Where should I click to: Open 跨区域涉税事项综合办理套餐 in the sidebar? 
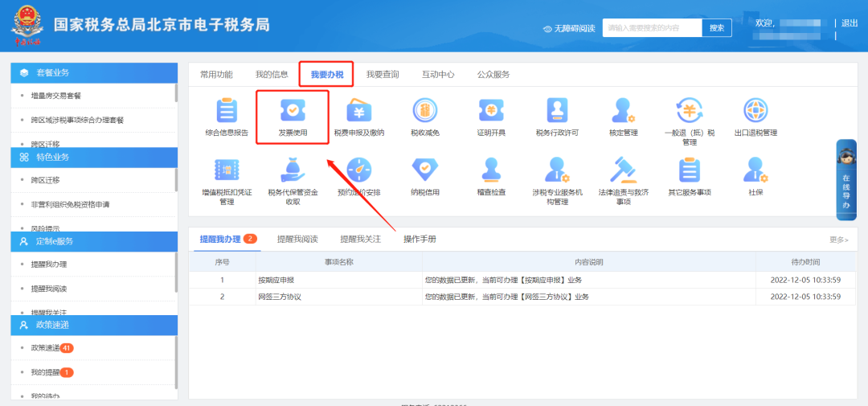[x=77, y=120]
